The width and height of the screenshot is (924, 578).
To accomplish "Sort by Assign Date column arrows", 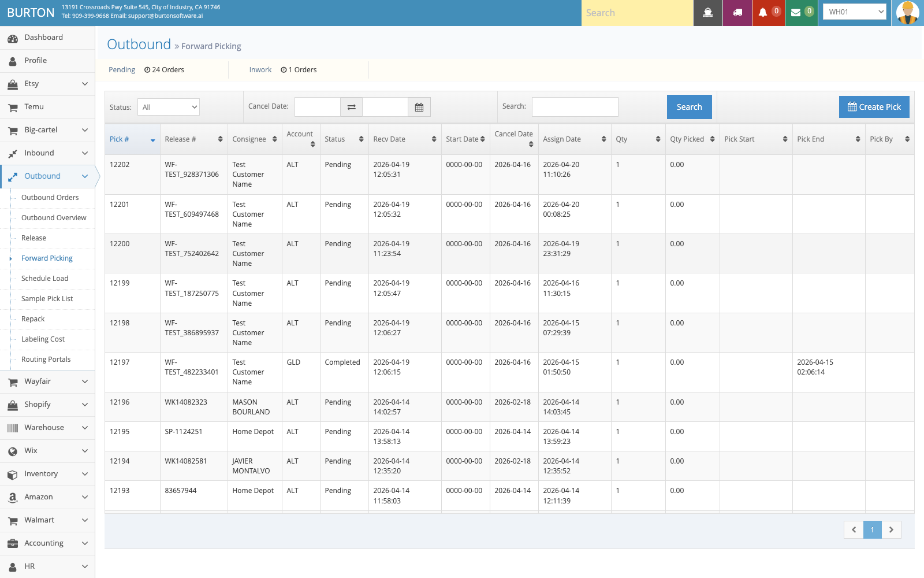I will 603,139.
